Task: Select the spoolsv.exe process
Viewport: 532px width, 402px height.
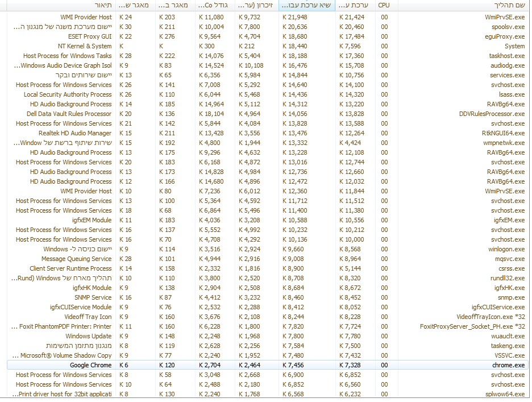Action: point(508,27)
